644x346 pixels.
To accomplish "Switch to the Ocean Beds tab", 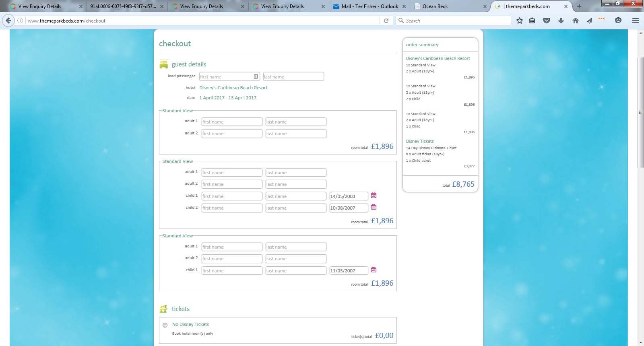I will point(450,6).
